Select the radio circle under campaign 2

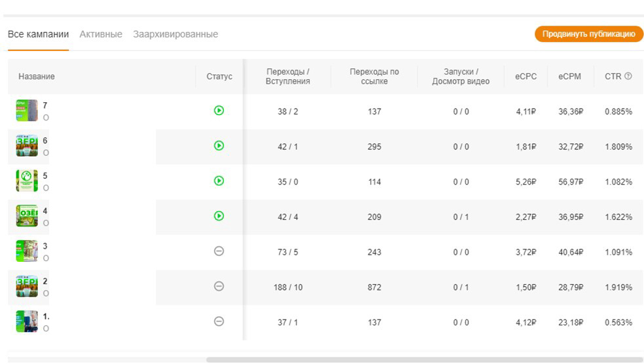tap(46, 293)
